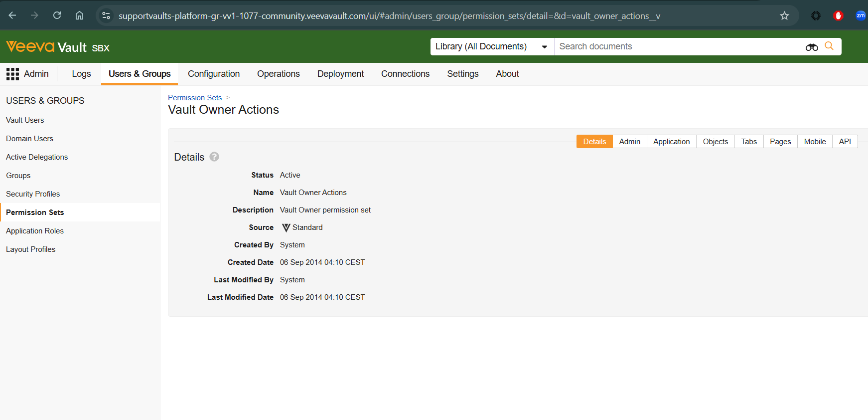Open the API permissions tab
Viewport: 868px width, 420px height.
(845, 142)
